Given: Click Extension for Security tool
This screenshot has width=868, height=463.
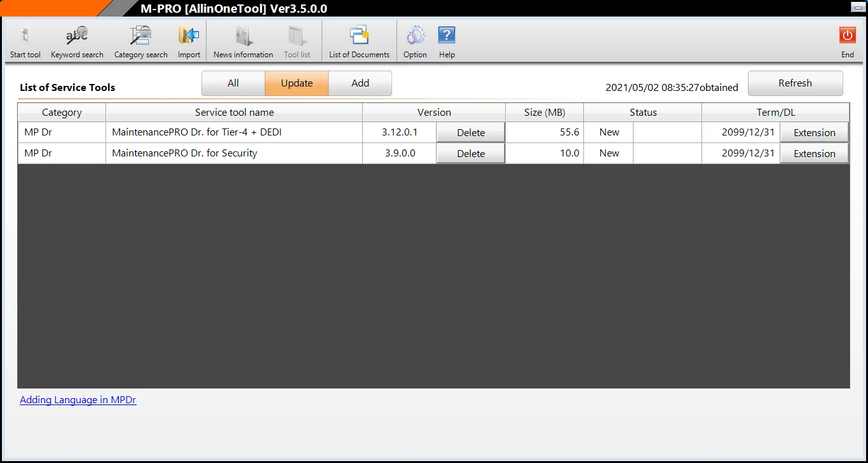Looking at the screenshot, I should tap(815, 153).
